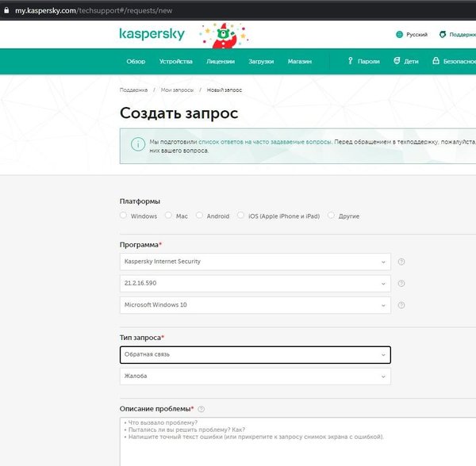Open the Жалоба subtype dropdown
The width and height of the screenshot is (476, 466).
click(x=255, y=376)
